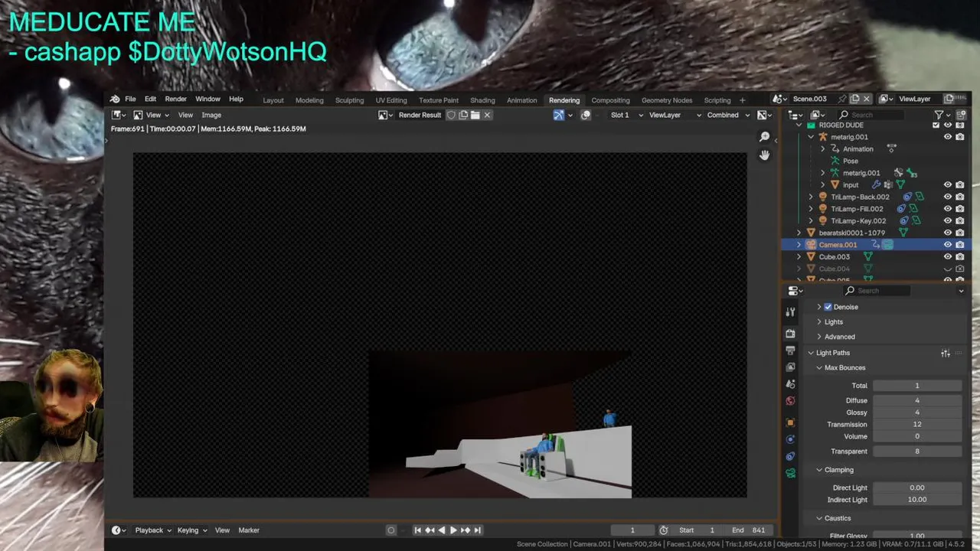Hide bearatski0001-1079 in viewport
Image resolution: width=980 pixels, height=551 pixels.
point(948,233)
